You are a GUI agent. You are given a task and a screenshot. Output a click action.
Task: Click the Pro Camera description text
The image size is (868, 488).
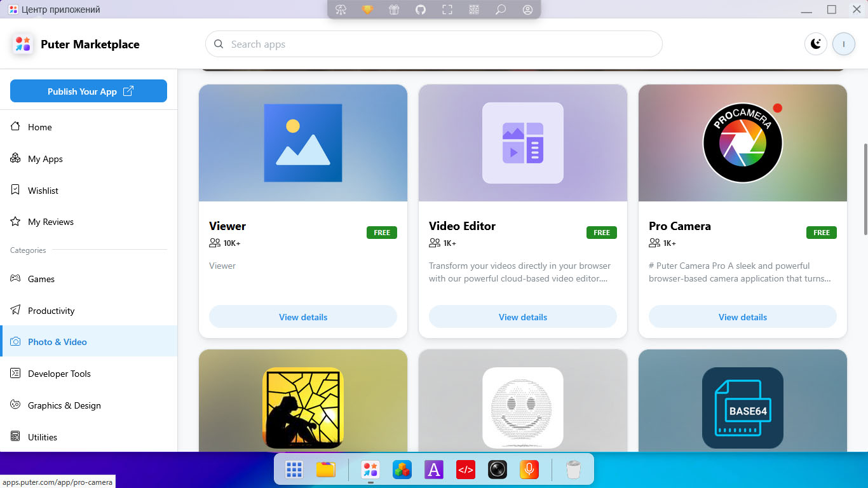[x=740, y=272]
